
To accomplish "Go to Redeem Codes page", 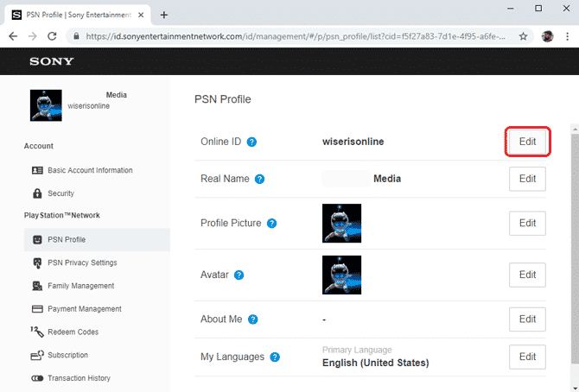I will (x=73, y=332).
